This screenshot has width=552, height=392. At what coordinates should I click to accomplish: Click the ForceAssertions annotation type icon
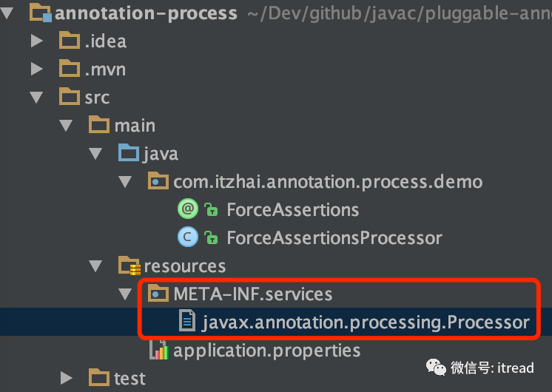pos(188,209)
